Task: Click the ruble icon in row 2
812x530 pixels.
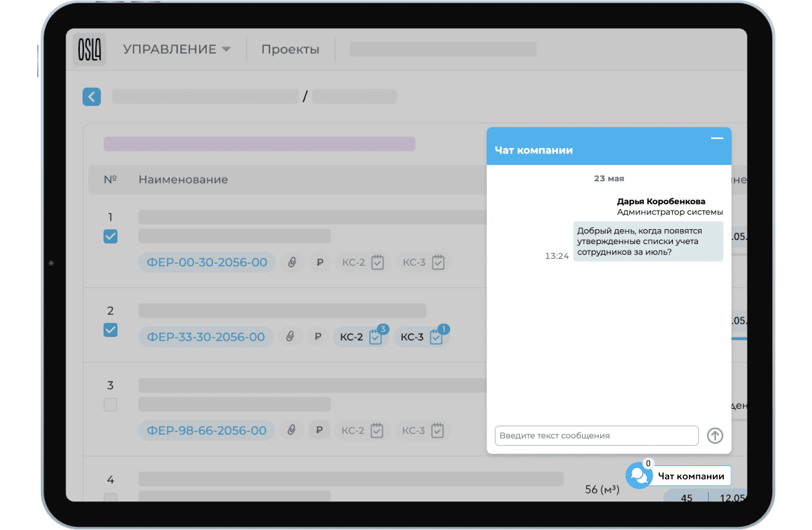Action: tap(318, 337)
